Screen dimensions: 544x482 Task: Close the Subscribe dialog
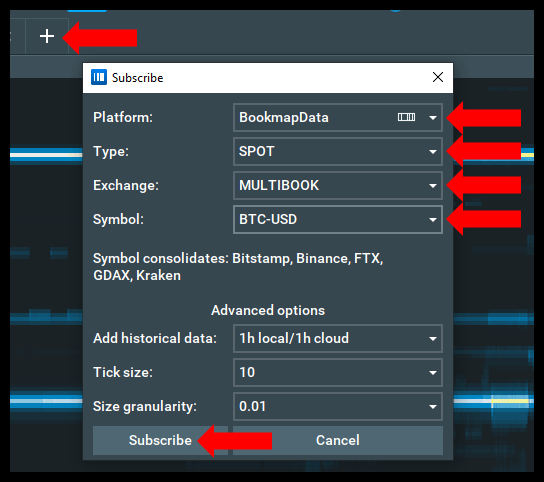point(438,77)
